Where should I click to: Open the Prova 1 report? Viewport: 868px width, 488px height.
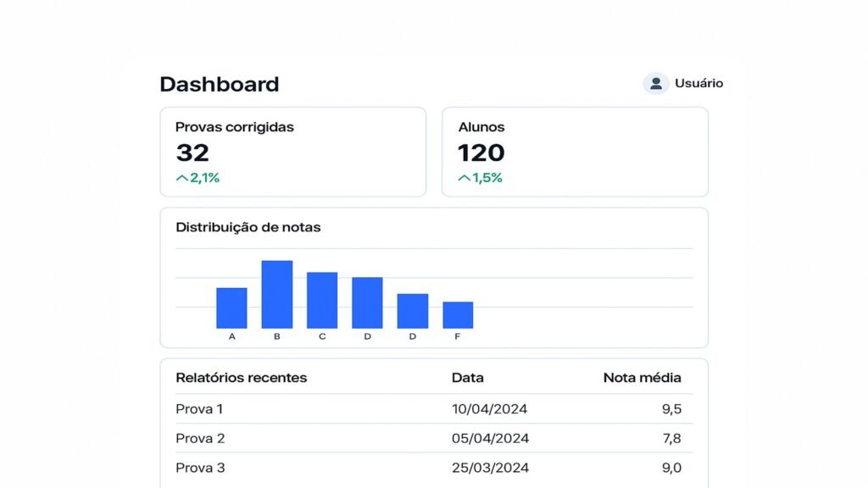[199, 409]
